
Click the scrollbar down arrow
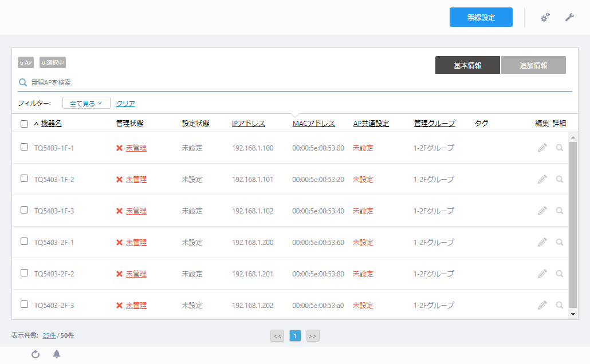573,314
